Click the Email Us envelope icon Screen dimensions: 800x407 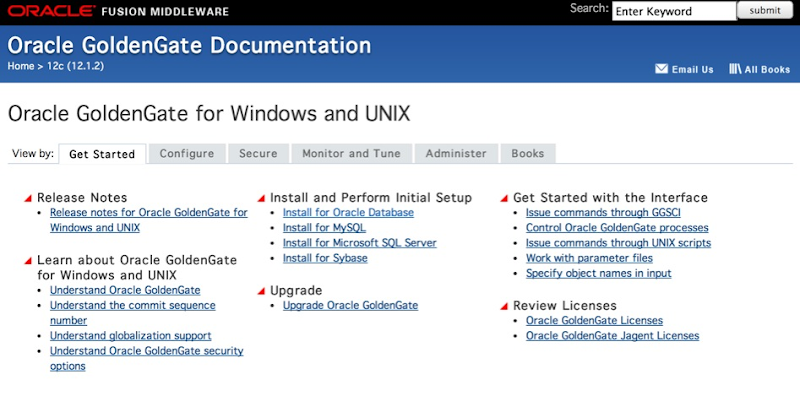(x=661, y=69)
